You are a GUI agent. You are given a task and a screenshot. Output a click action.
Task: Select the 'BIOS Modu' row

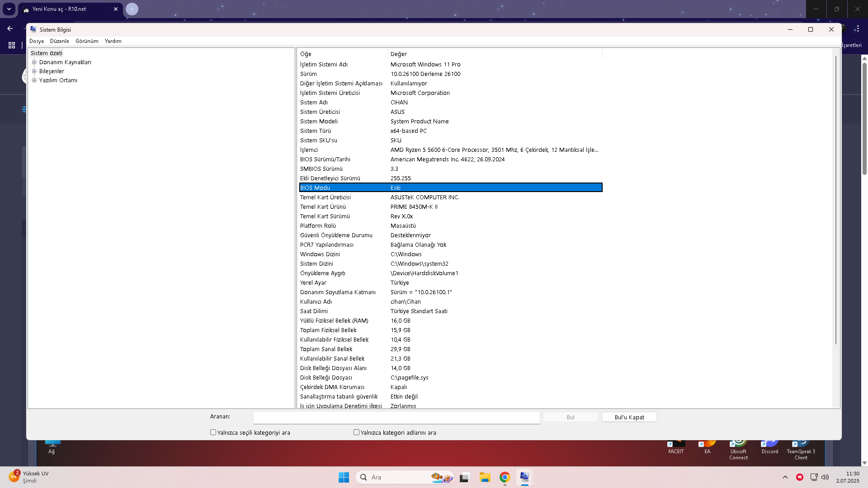pyautogui.click(x=451, y=188)
